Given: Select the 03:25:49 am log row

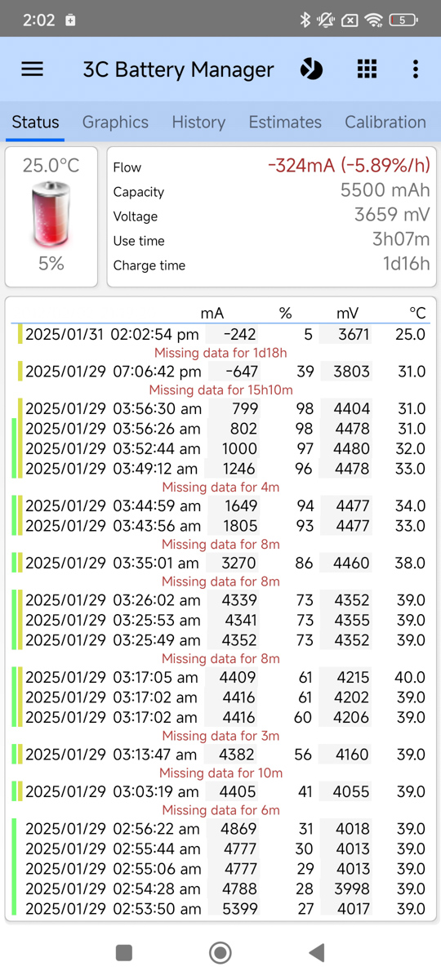Looking at the screenshot, I should coord(220,640).
